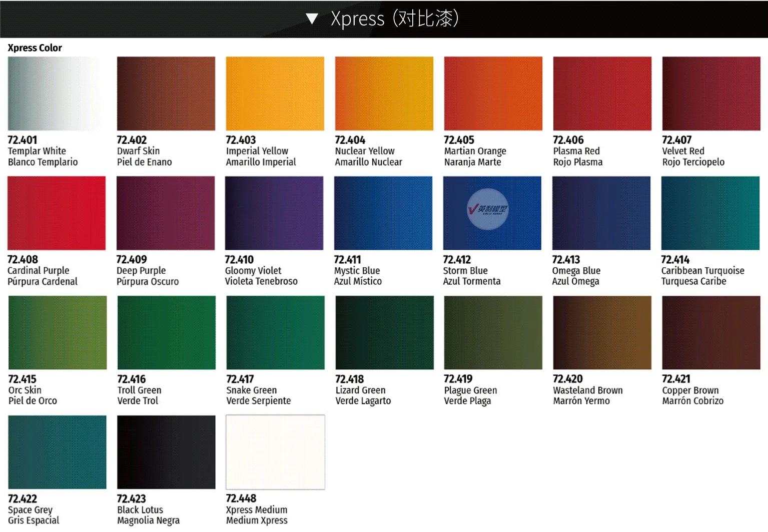Click the code label '72.423'

click(132, 499)
